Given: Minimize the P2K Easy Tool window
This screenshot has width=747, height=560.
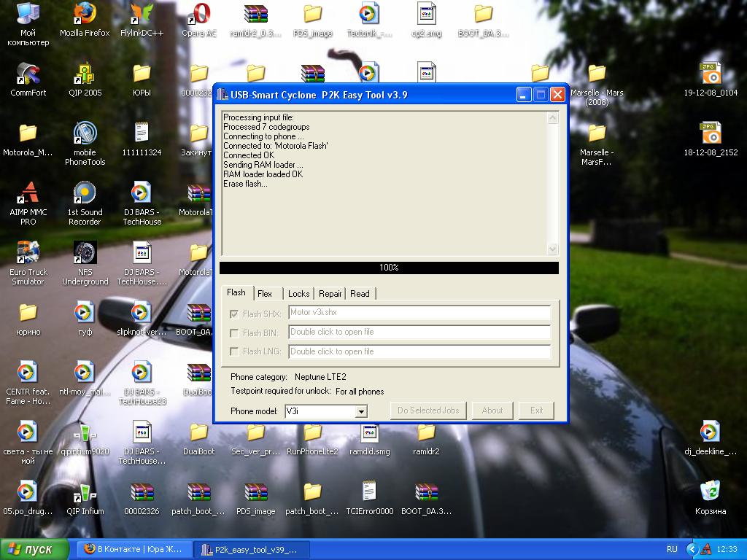Looking at the screenshot, I should tap(524, 95).
